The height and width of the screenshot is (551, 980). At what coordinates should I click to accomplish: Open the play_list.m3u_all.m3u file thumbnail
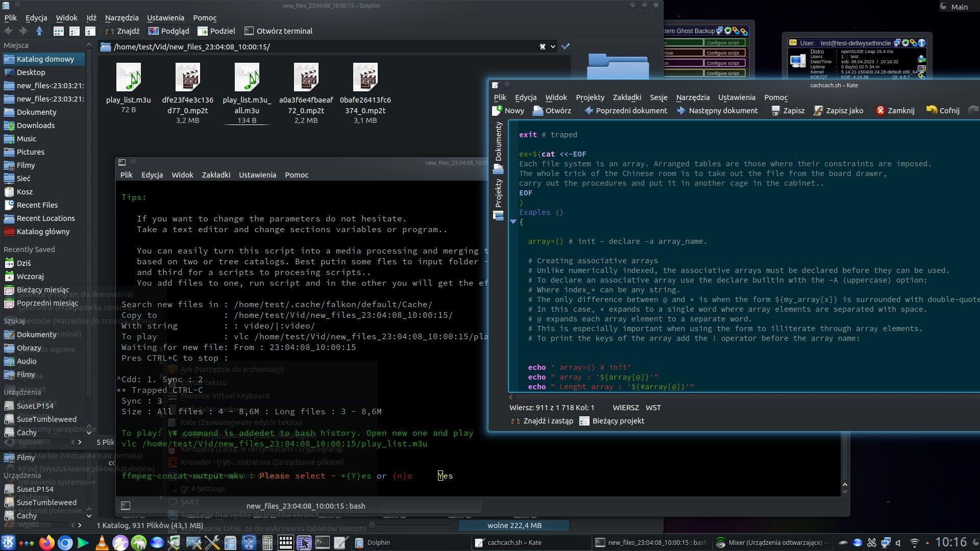coord(247,78)
